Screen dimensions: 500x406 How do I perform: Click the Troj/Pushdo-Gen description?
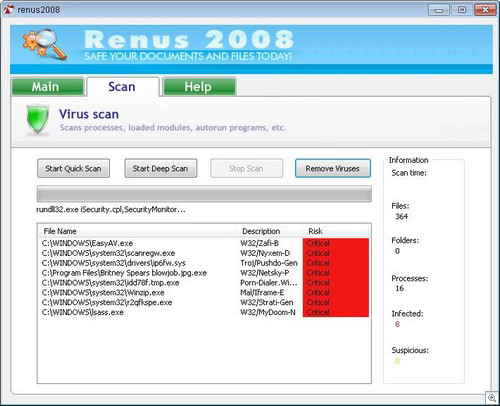[269, 263]
